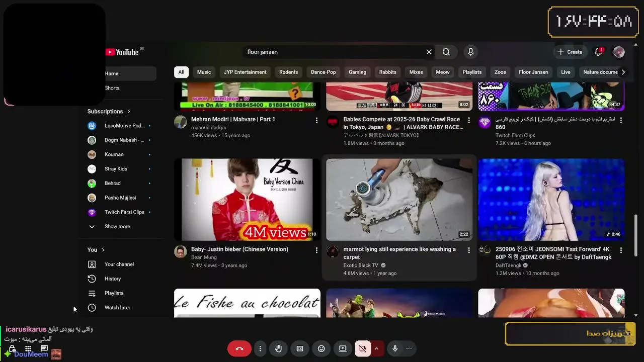This screenshot has height=362, width=644.
Task: End the call with red hang-up button
Action: click(239, 348)
